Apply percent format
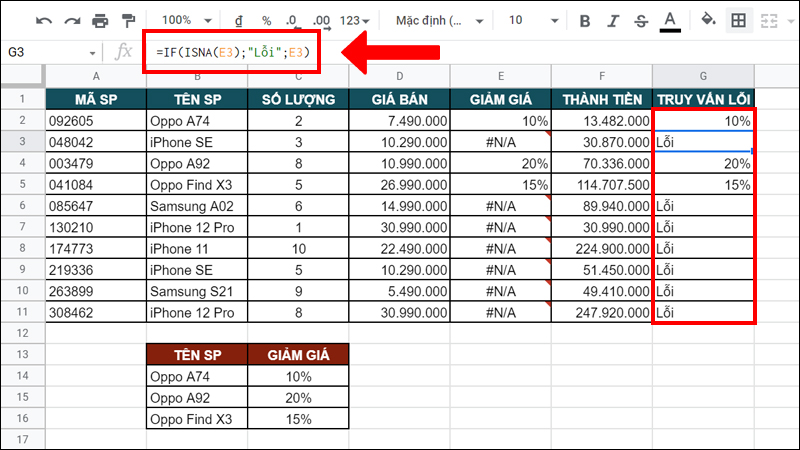Viewport: 800px width, 450px height. 266,21
